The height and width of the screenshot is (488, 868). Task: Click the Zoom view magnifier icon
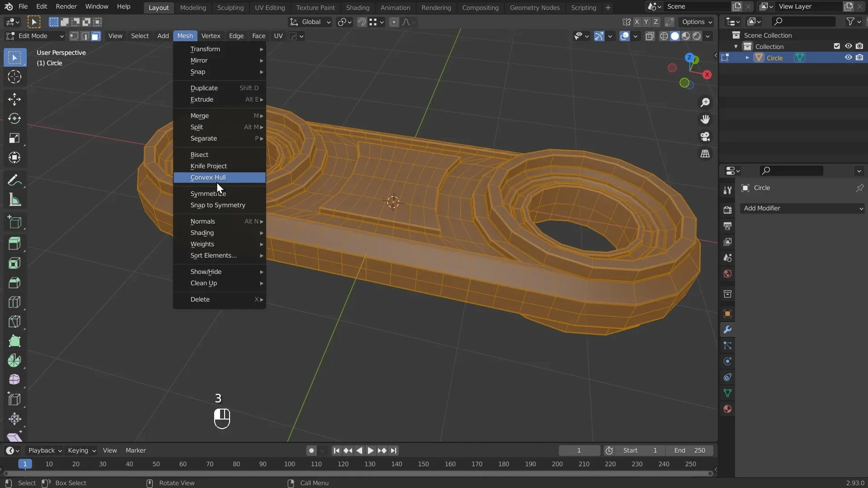click(705, 102)
